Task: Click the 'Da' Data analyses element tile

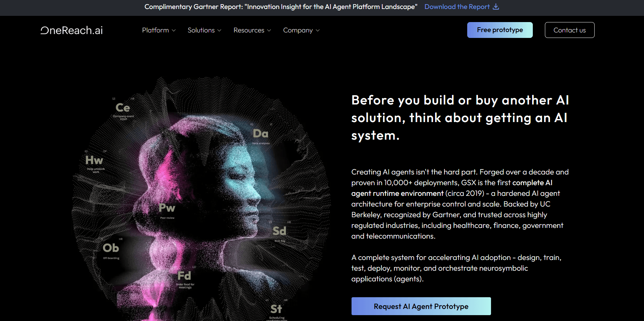Action: [x=260, y=133]
